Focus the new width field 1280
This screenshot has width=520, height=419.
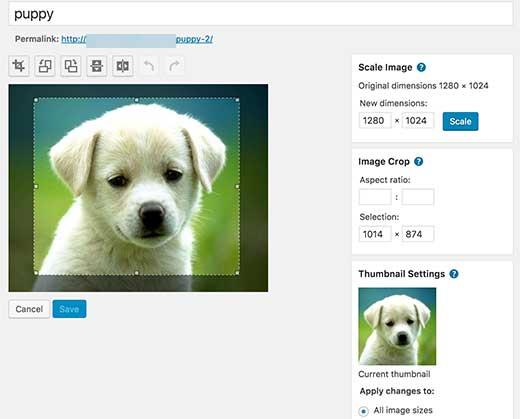(x=375, y=120)
